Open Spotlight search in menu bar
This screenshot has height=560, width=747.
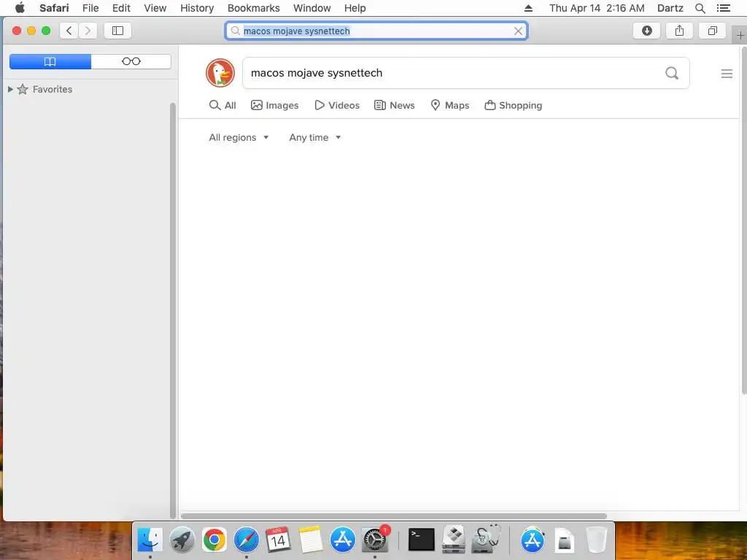pos(700,8)
